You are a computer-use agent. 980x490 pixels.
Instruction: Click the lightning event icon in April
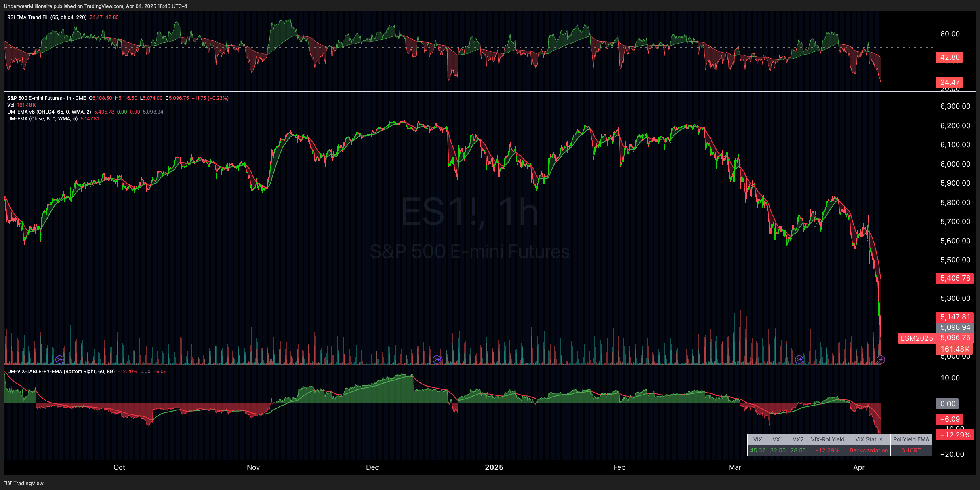coord(881,359)
